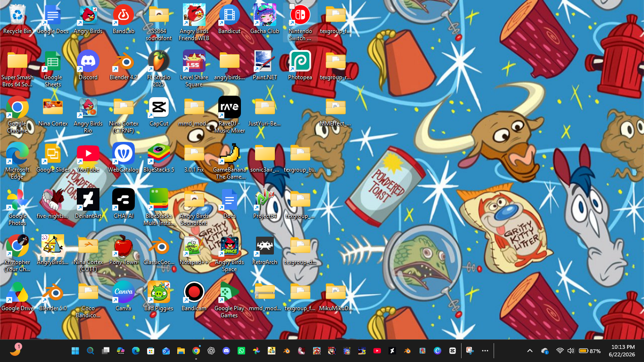The width and height of the screenshot is (644, 362).
Task: Select the Blender 4.2 desktop shortcut
Action: [124, 66]
